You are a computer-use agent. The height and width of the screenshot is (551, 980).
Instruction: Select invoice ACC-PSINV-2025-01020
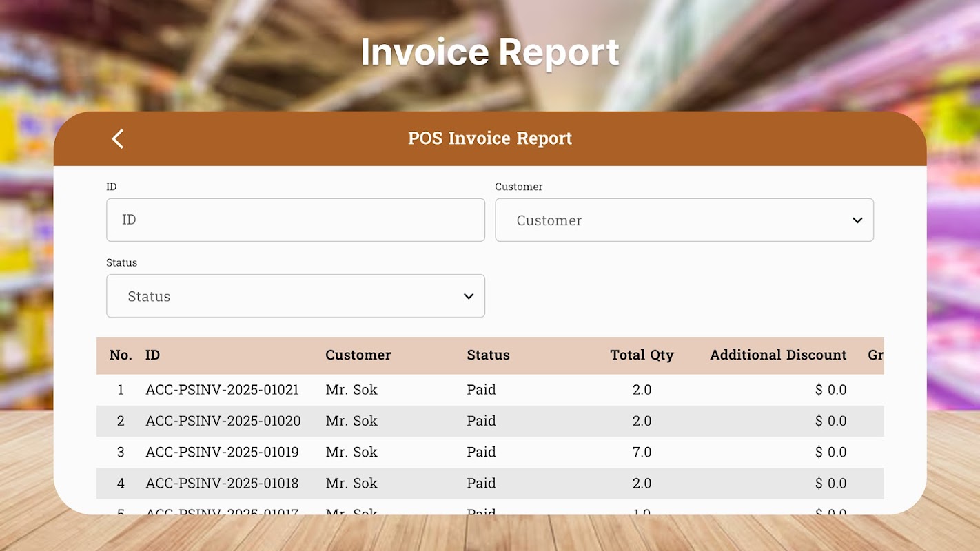coord(223,421)
